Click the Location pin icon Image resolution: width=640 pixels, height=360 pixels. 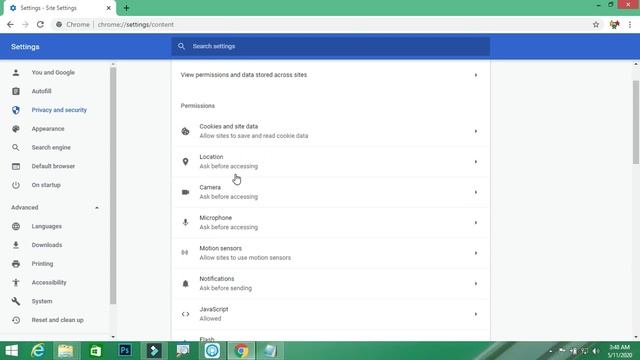coord(185,162)
